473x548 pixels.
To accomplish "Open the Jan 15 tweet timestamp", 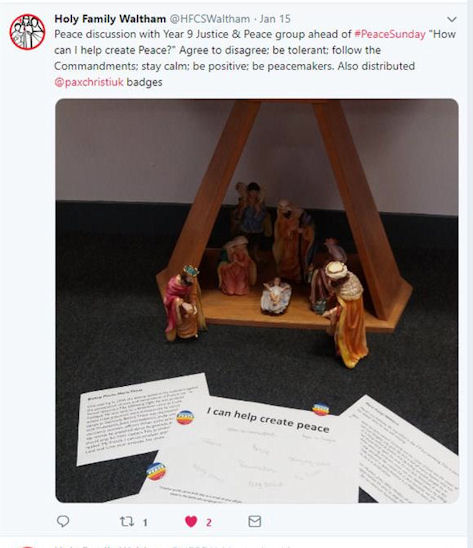I will (275, 19).
